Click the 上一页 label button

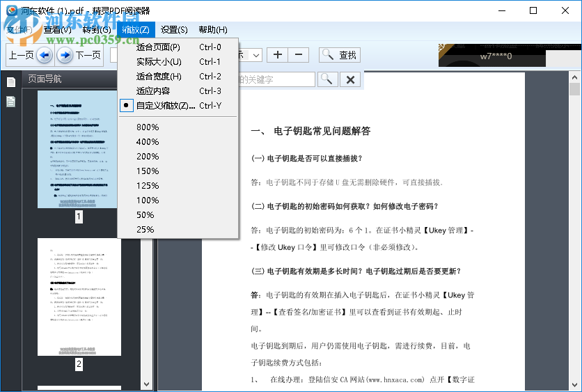click(x=21, y=55)
